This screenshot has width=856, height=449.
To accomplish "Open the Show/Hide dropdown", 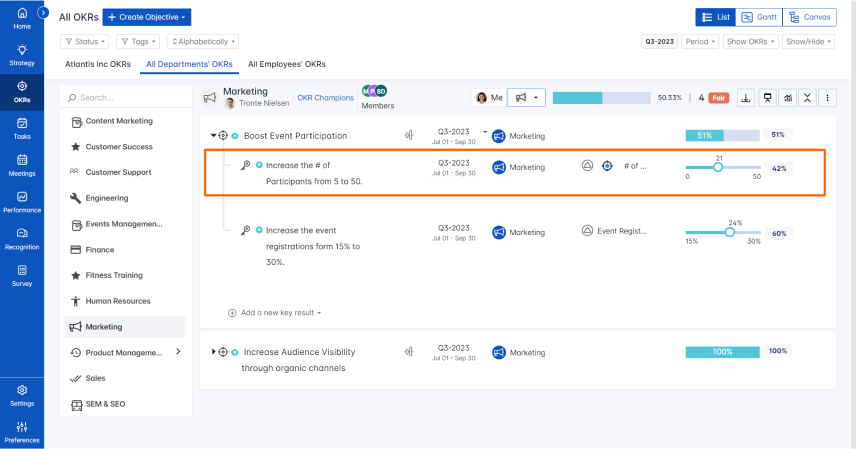I will point(809,42).
